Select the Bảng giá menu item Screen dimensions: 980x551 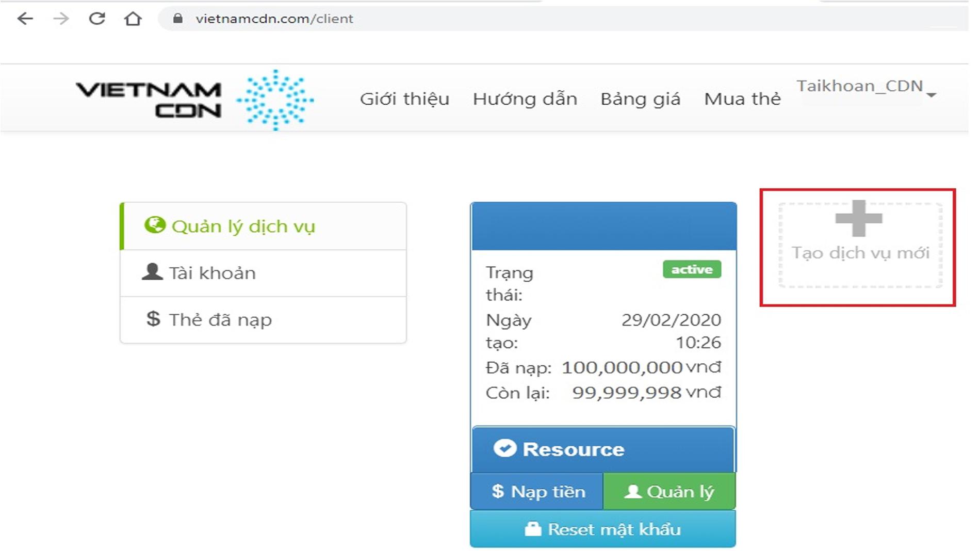tap(641, 99)
